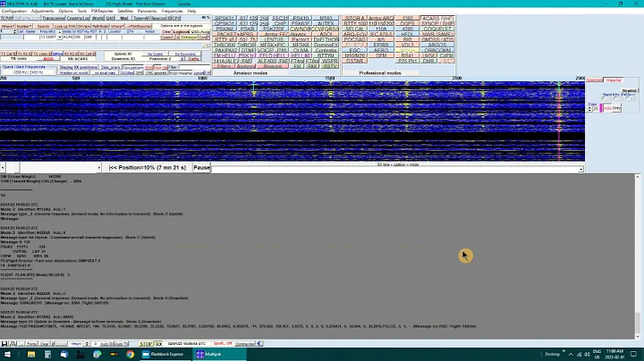Select the ORBCOMM mode
Viewport: 644px width, 361px height.
[x=437, y=50]
